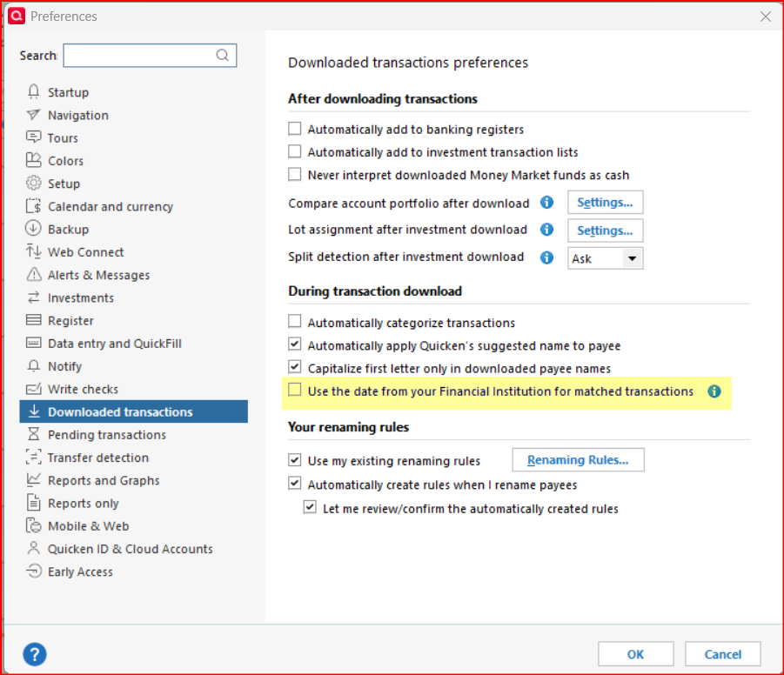Click the Quicken ID person icon

[x=33, y=549]
